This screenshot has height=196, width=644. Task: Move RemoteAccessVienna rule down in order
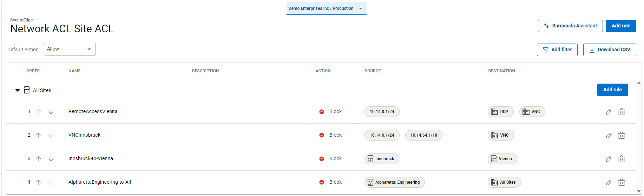coord(51,112)
